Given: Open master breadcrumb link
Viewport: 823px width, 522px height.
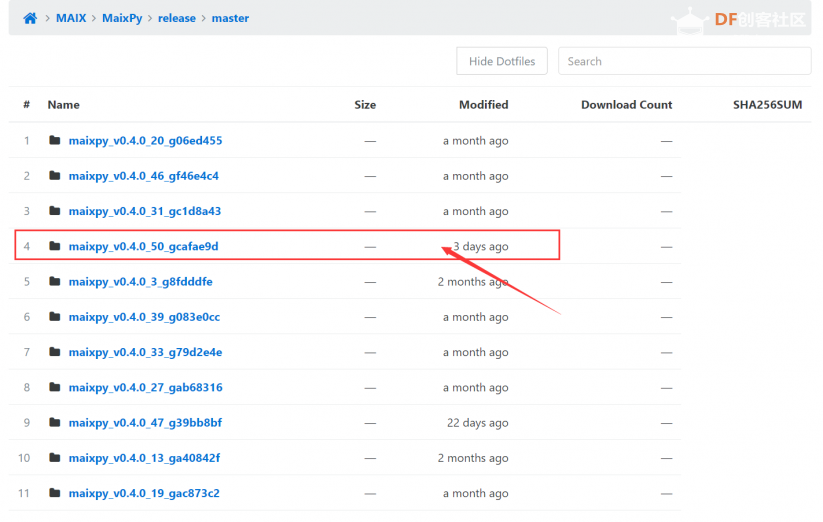Looking at the screenshot, I should [x=230, y=18].
